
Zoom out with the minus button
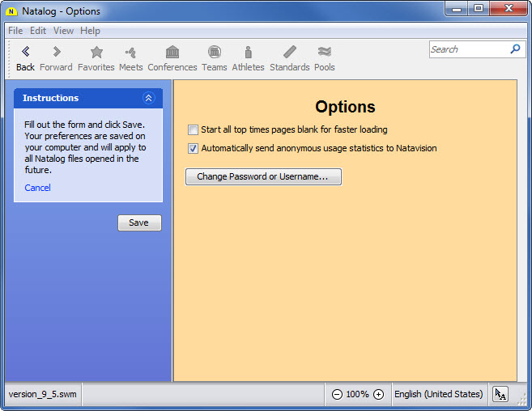tap(337, 394)
